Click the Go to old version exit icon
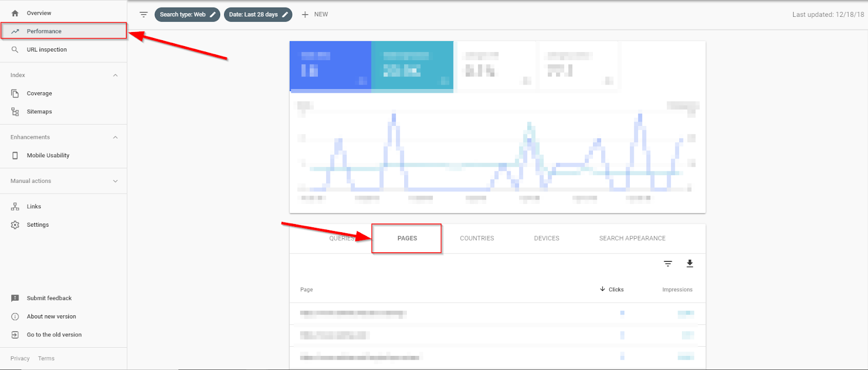868x370 pixels. click(15, 335)
